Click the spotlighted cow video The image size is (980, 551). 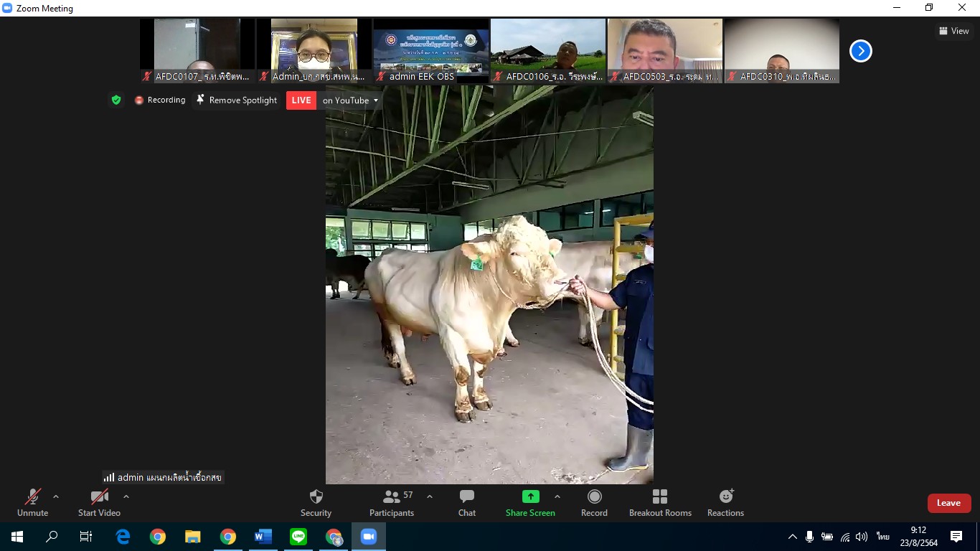pos(489,285)
